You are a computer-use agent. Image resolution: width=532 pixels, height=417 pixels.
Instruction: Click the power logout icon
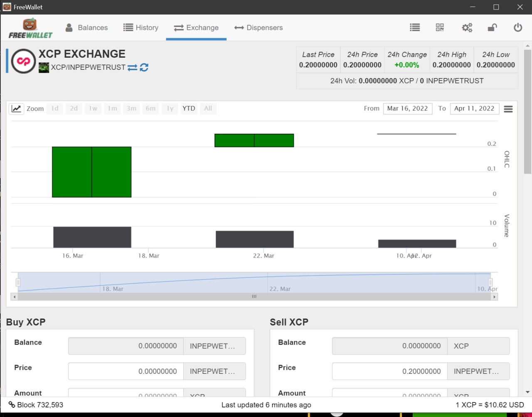point(518,27)
